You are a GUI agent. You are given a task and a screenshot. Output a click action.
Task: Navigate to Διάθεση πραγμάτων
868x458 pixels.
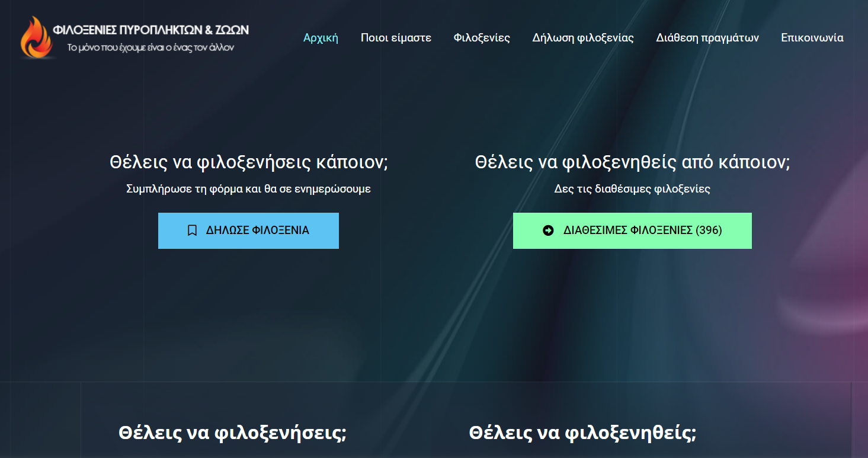tap(707, 38)
